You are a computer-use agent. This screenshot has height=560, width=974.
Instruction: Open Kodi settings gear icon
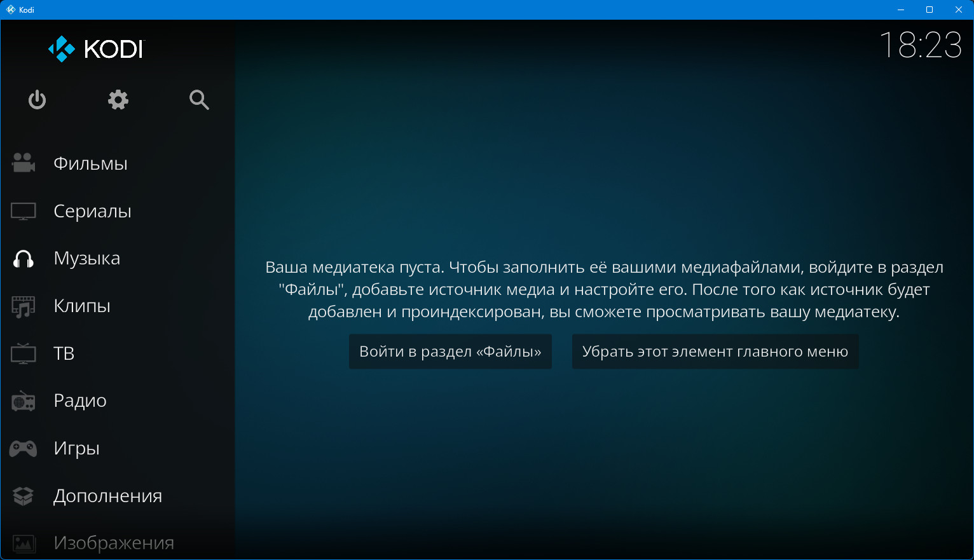[118, 100]
